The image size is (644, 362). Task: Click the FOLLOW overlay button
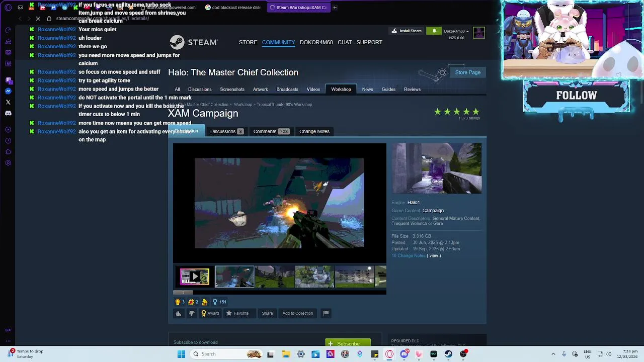576,96
